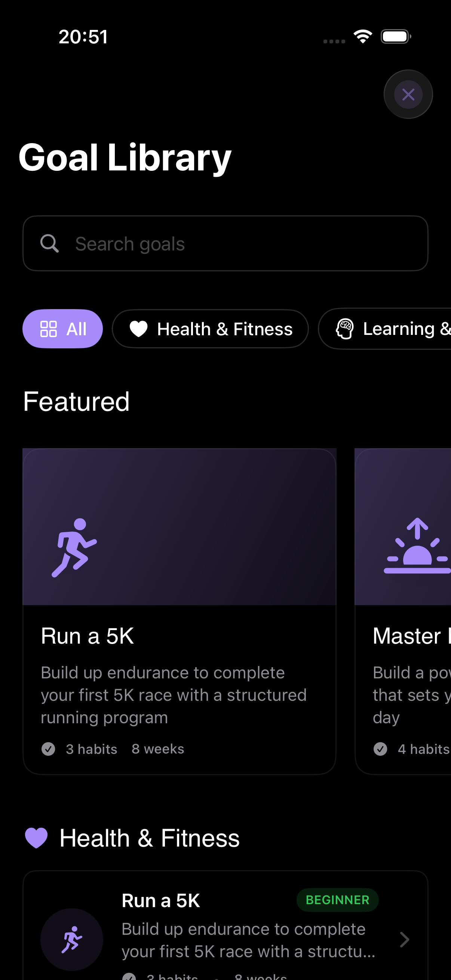The image size is (451, 980).
Task: Select the All category filter
Action: tap(62, 329)
